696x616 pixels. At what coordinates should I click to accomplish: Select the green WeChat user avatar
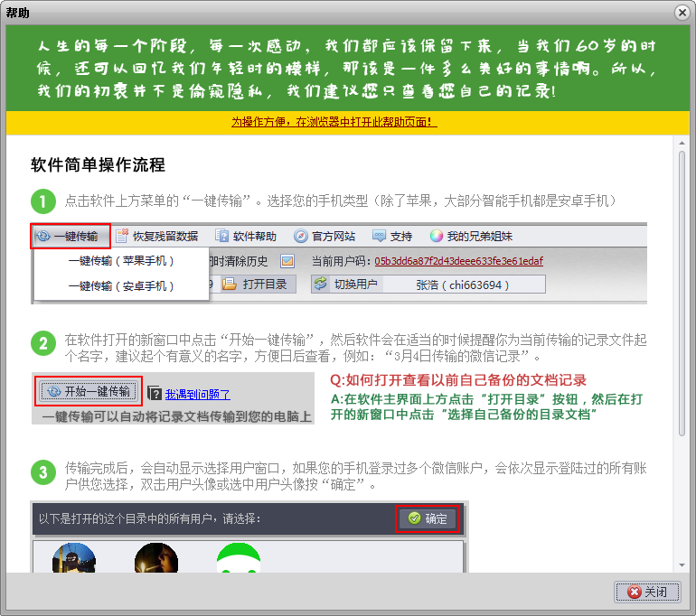pos(239,560)
